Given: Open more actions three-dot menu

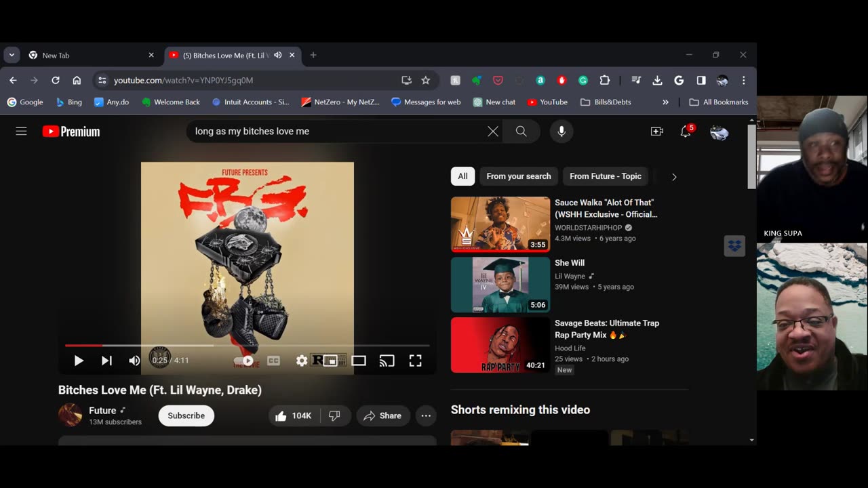Looking at the screenshot, I should (426, 415).
